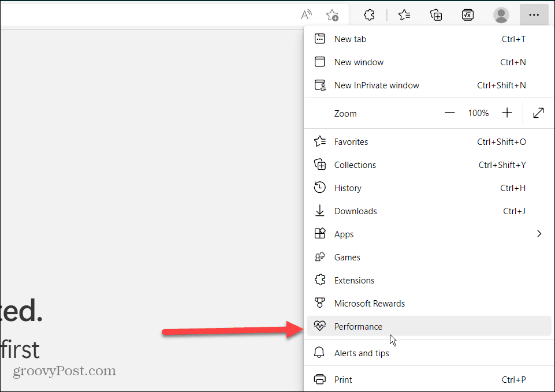Open the Favorites toolbar icon
555x392 pixels.
[404, 15]
